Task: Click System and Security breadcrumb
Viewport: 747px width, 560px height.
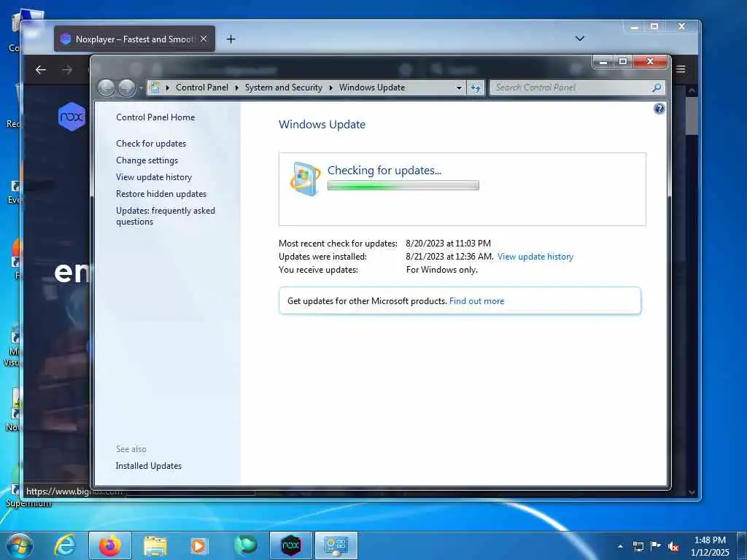Action: (284, 87)
